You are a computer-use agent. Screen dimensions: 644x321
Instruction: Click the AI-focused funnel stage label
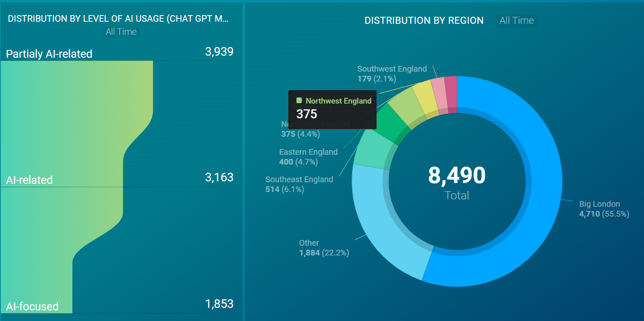tap(32, 306)
